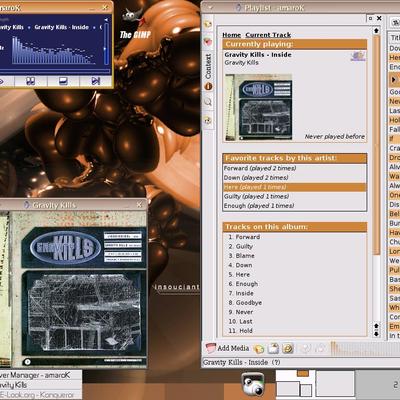Viewport: 400px width, 400px height.
Task: Select album track 5. Here
Action: pos(239,274)
